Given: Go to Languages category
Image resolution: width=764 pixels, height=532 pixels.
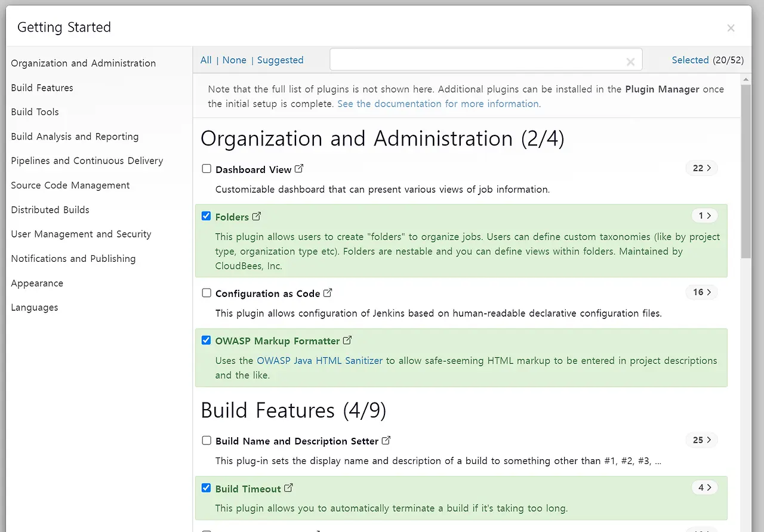Looking at the screenshot, I should point(35,308).
